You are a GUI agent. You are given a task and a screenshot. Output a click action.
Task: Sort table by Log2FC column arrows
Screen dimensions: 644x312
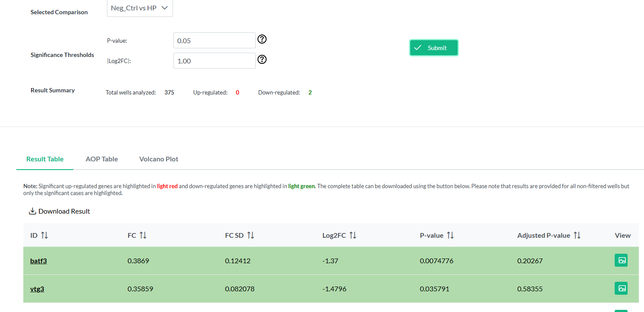point(353,235)
